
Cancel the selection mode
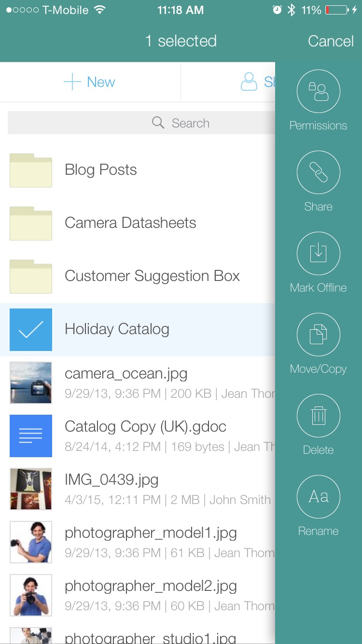tap(331, 41)
